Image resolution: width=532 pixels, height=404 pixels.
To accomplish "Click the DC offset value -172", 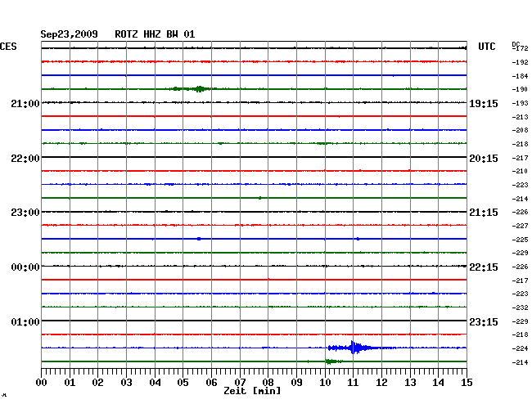I will tap(520, 48).
